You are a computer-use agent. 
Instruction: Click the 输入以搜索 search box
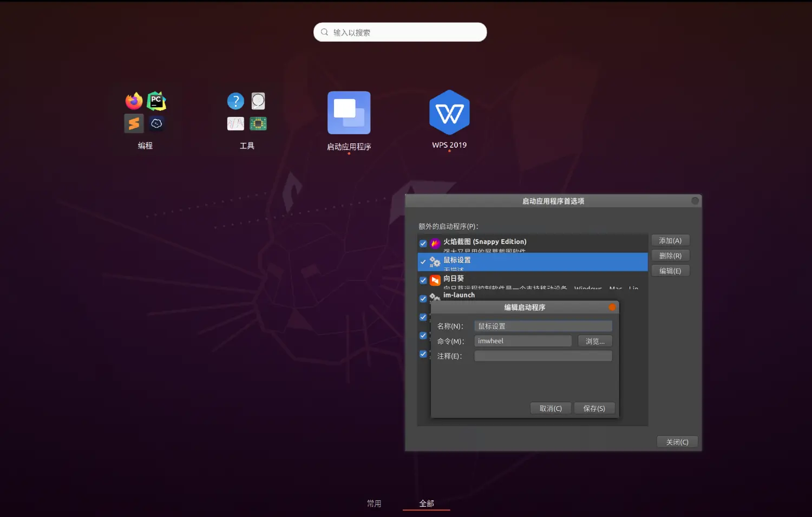click(401, 32)
